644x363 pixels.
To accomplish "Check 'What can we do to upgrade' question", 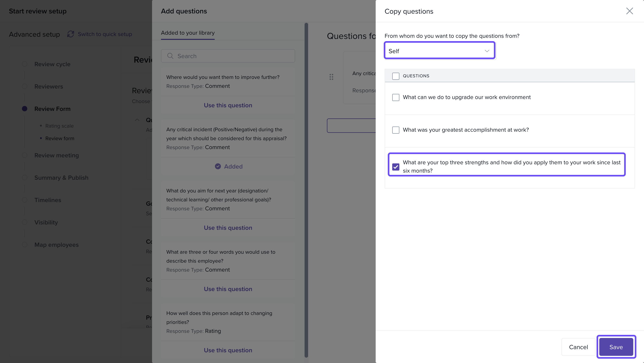I will click(396, 97).
